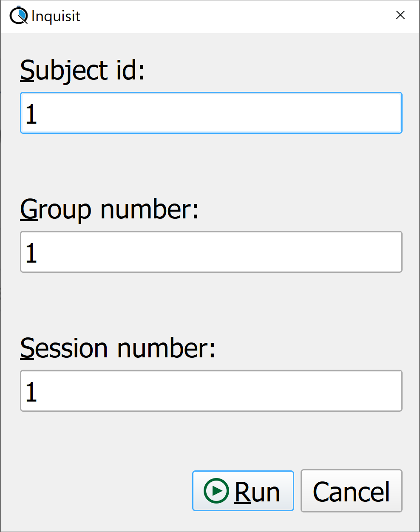Close the Inquisit dialog with the X
420x532 pixels.
[400, 15]
